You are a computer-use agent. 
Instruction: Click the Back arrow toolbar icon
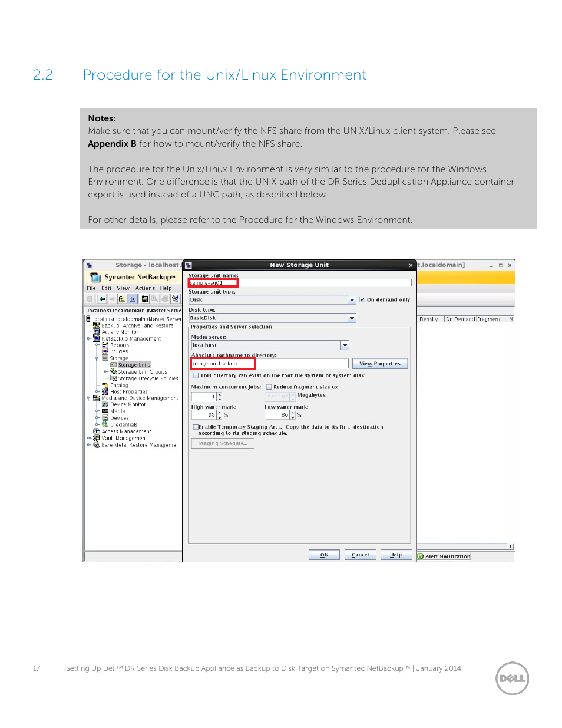pos(102,299)
